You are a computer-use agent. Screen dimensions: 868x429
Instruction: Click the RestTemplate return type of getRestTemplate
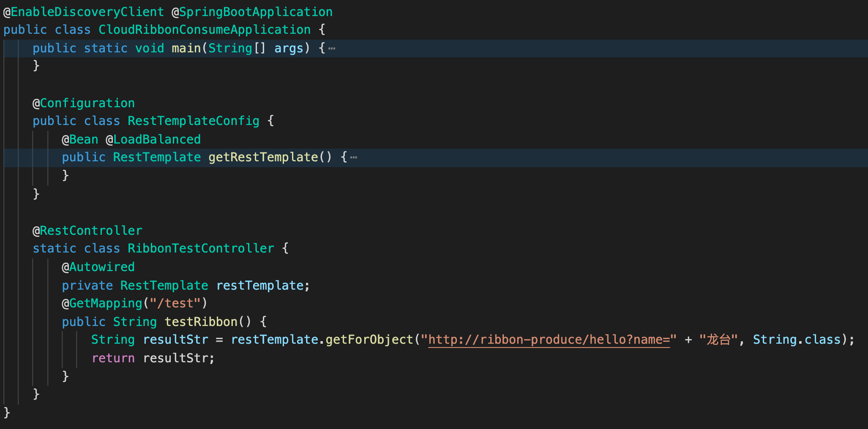157,157
